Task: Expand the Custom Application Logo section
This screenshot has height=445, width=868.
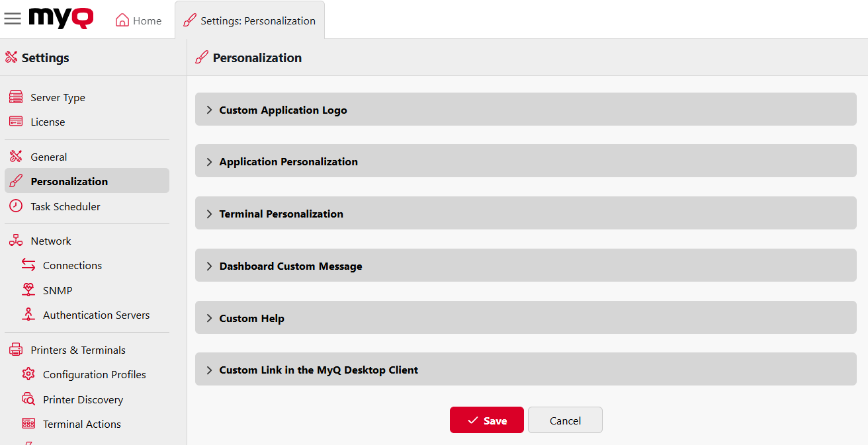Action: tap(282, 110)
